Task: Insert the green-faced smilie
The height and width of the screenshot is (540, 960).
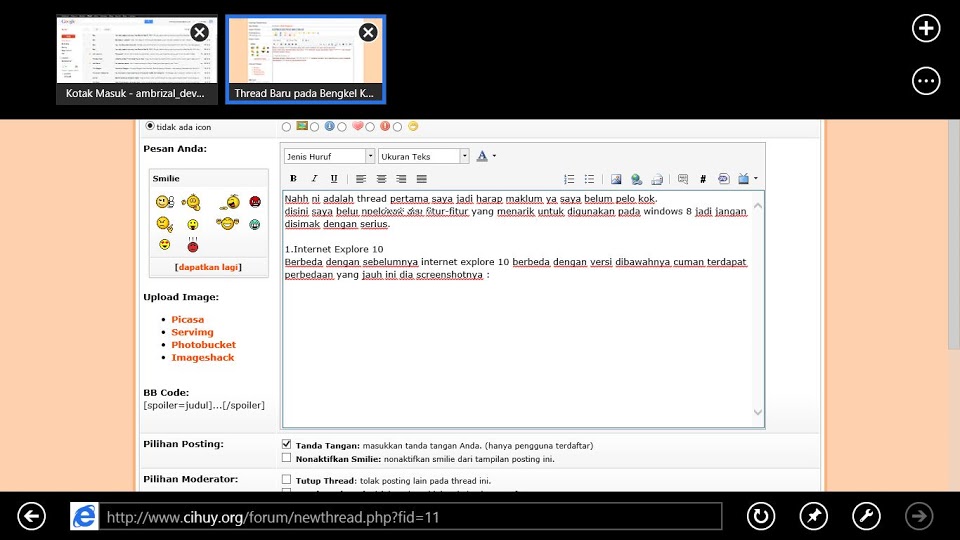Action: pos(255,224)
